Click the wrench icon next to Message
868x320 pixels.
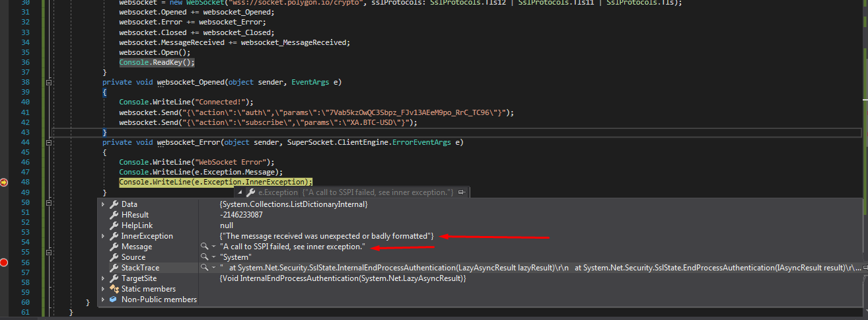pyautogui.click(x=114, y=247)
